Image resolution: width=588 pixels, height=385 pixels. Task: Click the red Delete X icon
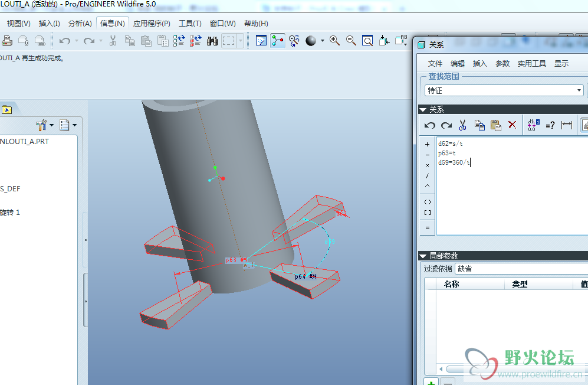[x=513, y=125]
